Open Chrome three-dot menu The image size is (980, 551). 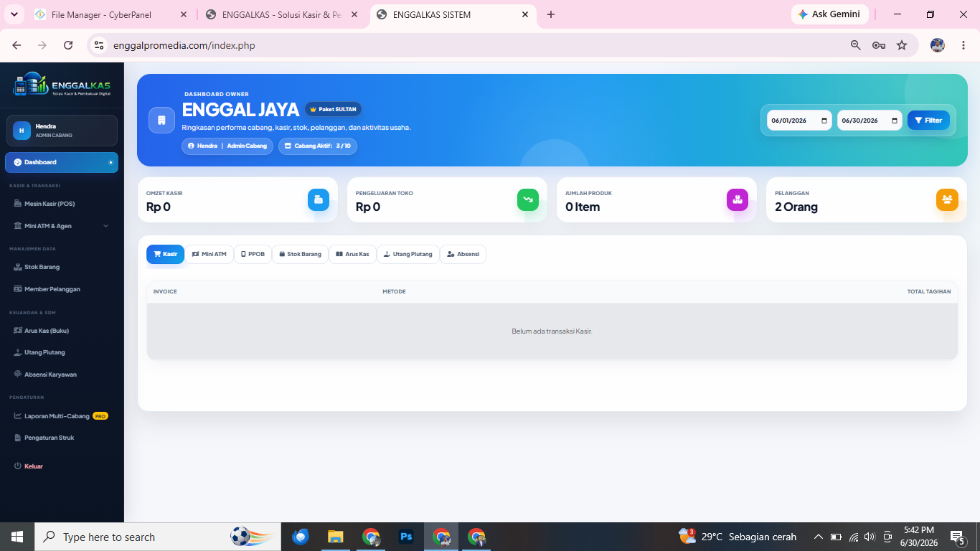pyautogui.click(x=963, y=45)
